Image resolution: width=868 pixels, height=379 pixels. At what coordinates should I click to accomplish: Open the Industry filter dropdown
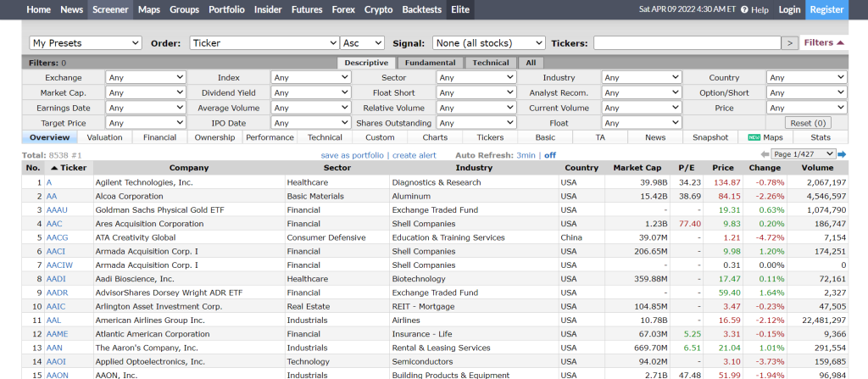[x=642, y=77]
